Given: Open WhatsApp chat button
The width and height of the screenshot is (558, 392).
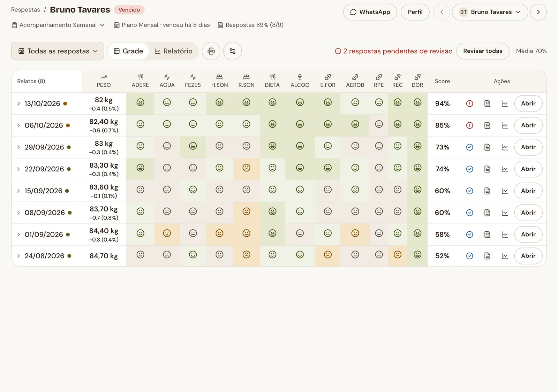Looking at the screenshot, I should coord(370,12).
